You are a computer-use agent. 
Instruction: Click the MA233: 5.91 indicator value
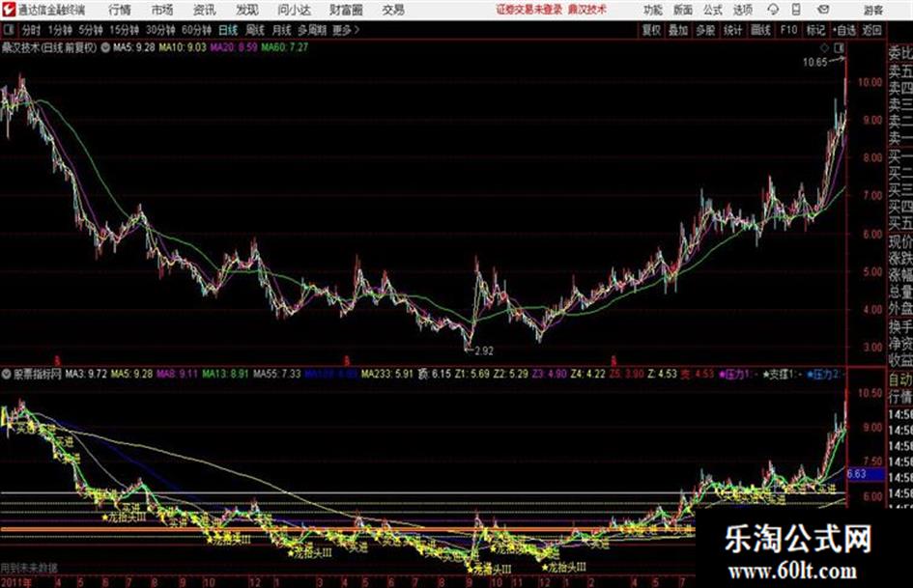(x=386, y=374)
